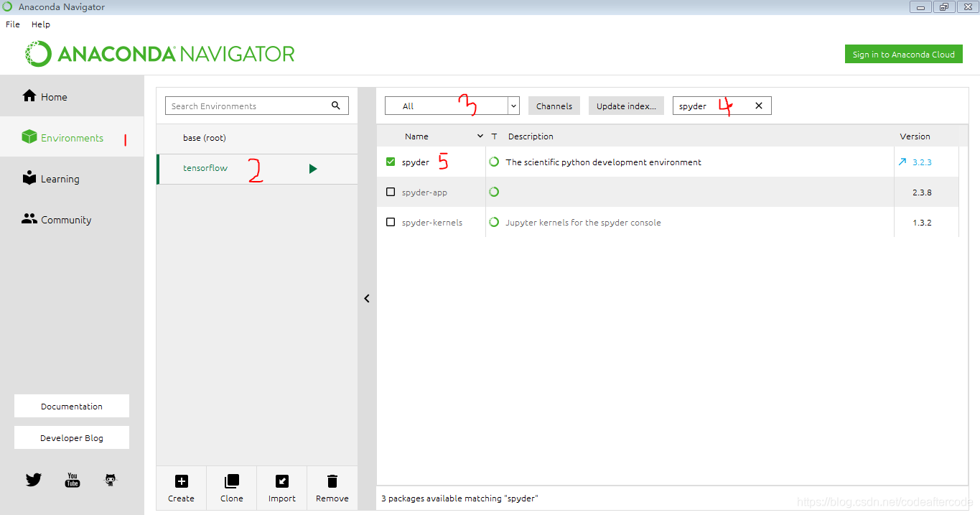
Task: Click the tensorflow play arrow icon
Action: pos(313,169)
